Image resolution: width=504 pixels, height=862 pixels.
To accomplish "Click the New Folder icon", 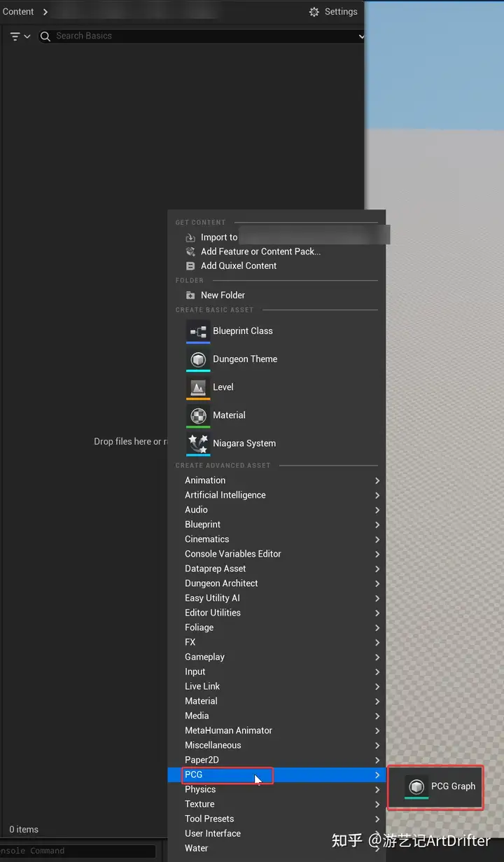I will pyautogui.click(x=190, y=296).
